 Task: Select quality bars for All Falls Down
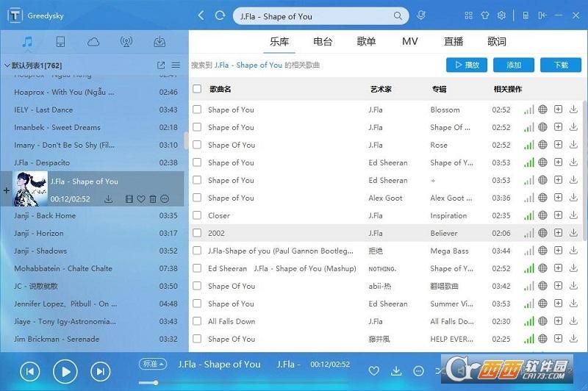coord(528,321)
